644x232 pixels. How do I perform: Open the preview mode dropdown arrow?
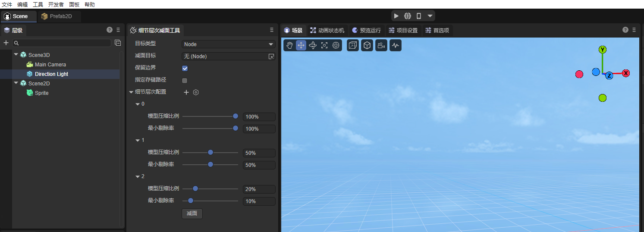[x=430, y=16]
